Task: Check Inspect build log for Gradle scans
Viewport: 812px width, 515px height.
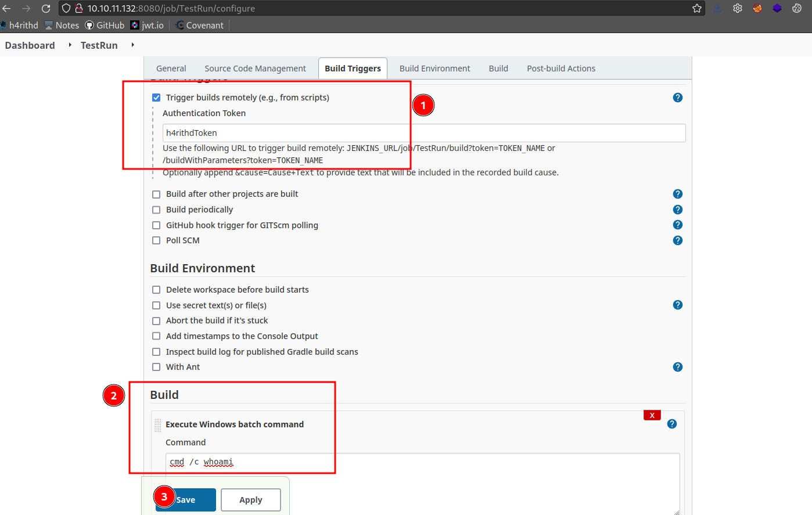Action: (156, 352)
